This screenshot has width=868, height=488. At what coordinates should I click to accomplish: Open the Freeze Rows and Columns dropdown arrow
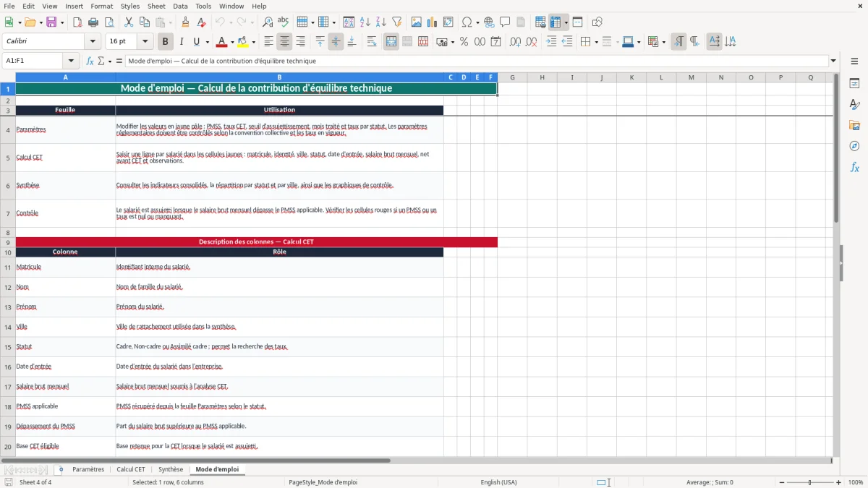tap(566, 22)
